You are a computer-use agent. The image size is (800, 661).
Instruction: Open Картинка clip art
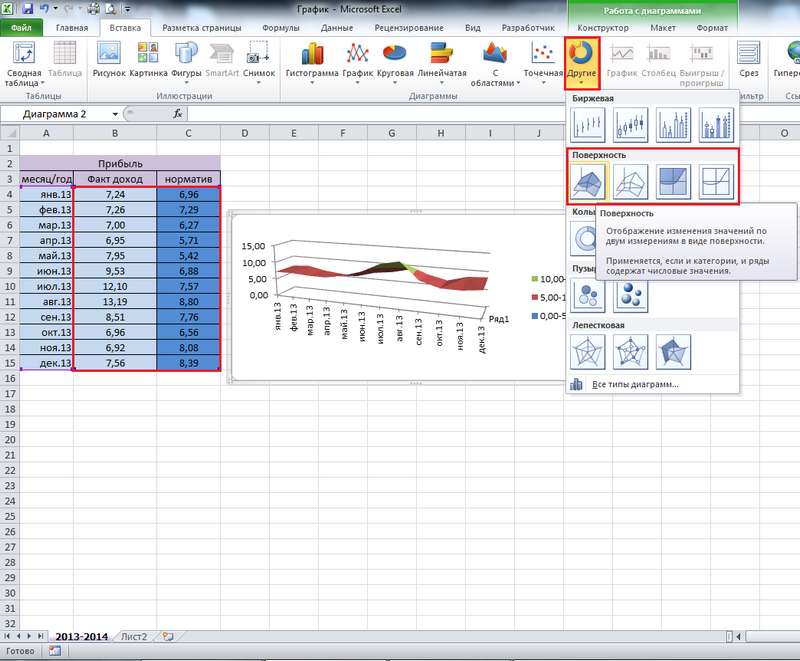coord(148,60)
